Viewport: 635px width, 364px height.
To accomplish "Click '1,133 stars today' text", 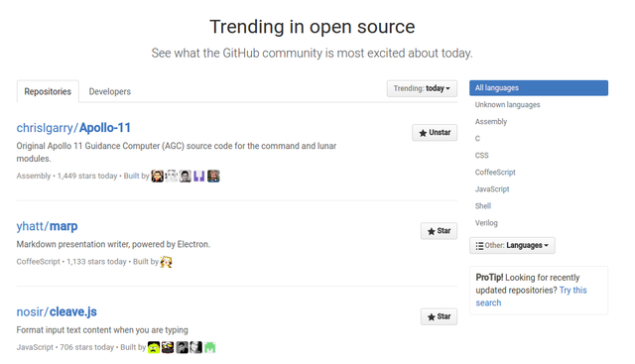I will 96,262.
